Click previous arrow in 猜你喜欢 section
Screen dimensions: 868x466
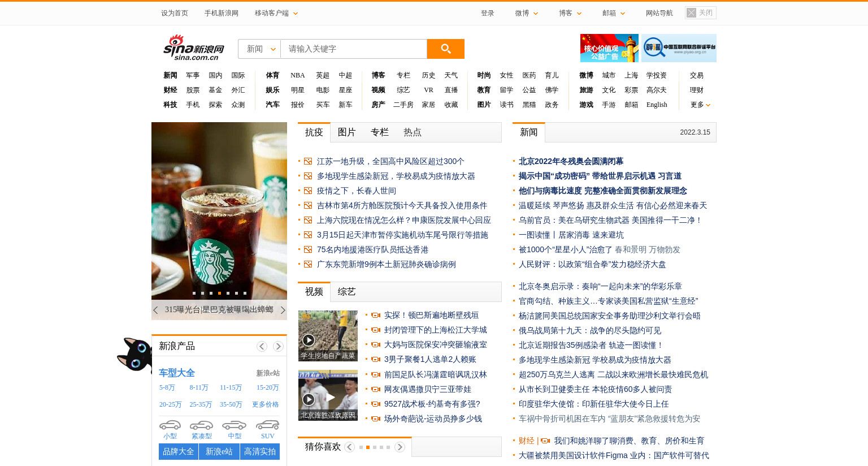[x=349, y=447]
